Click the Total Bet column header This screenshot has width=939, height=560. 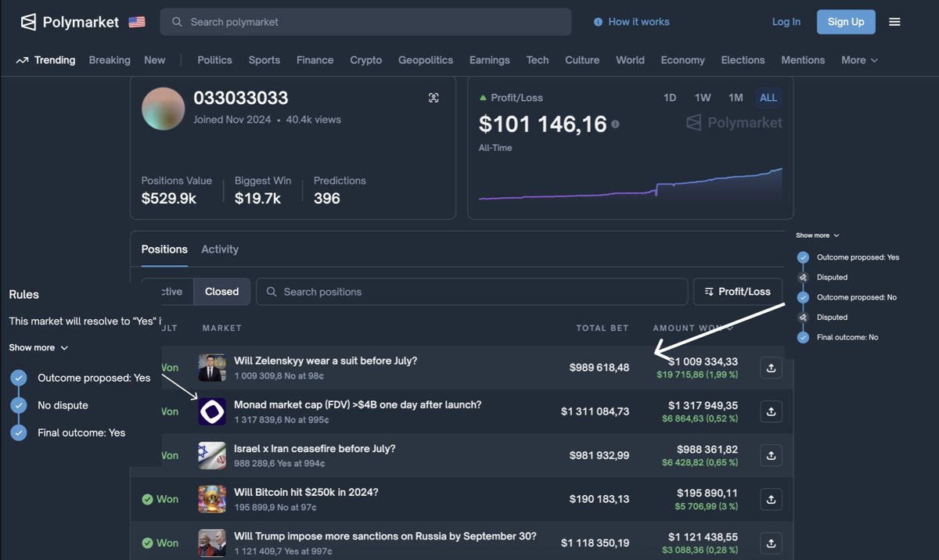(603, 328)
